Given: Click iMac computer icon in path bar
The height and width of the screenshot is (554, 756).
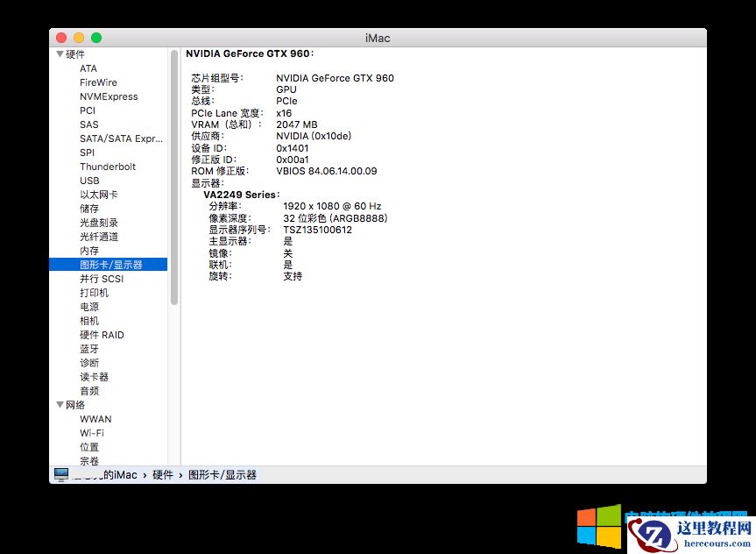Looking at the screenshot, I should pos(61,475).
